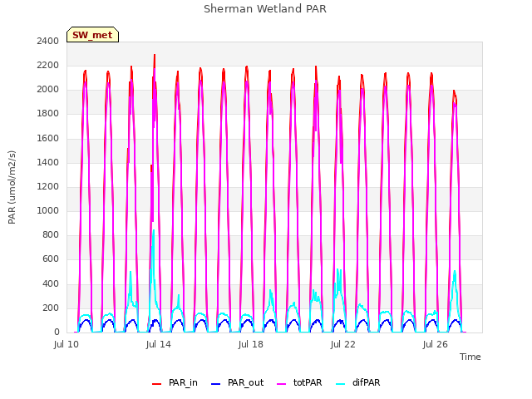Click the 2000 y-axis tick label
The height and width of the screenshot is (399, 532).
[x=48, y=90]
